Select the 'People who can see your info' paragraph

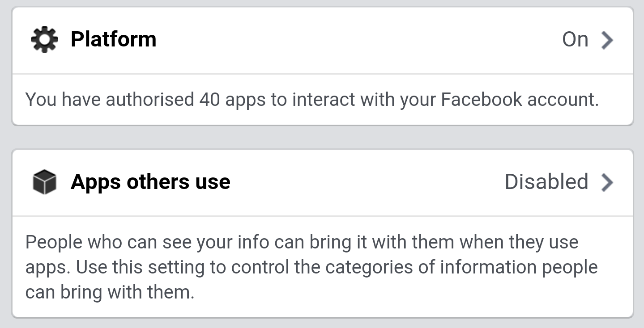pyautogui.click(x=311, y=268)
